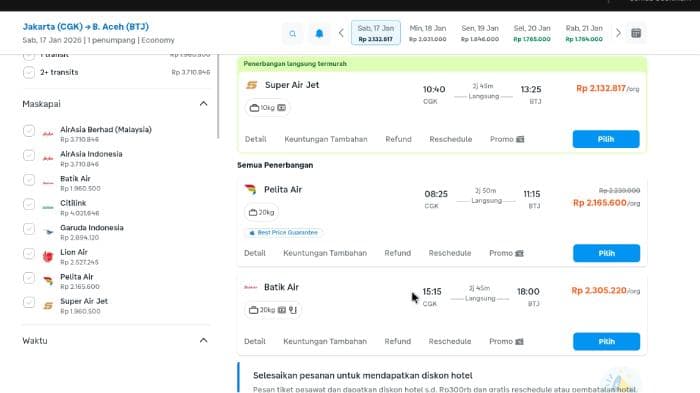The height and width of the screenshot is (393, 700).
Task: Open Detail tab of Pelita Air flight
Action: [254, 253]
